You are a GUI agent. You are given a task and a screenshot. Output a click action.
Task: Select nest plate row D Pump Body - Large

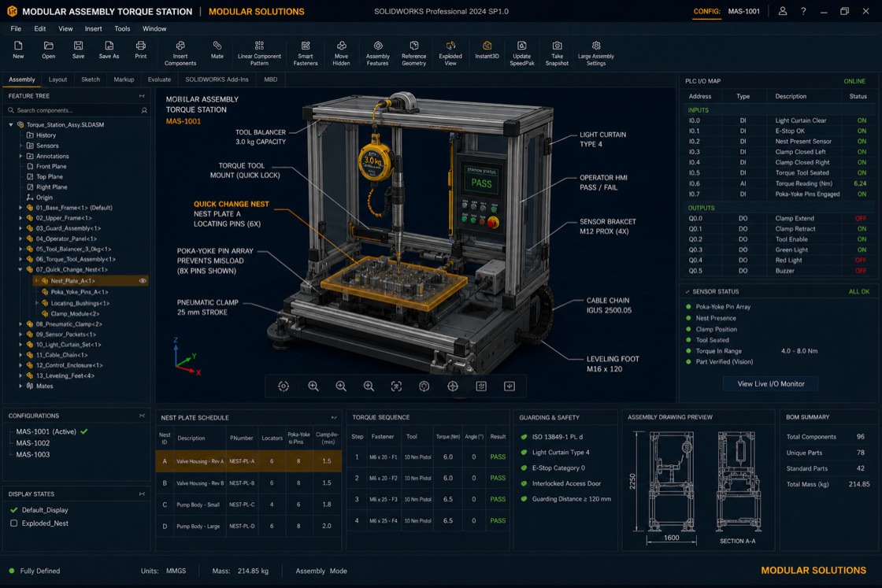tap(249, 526)
